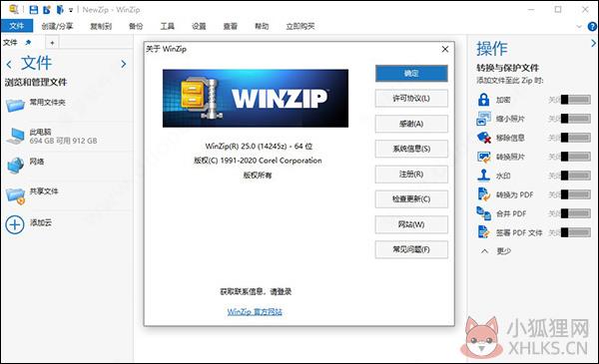This screenshot has height=364, width=599.
Task: Toggle the 合并 PDF switch
Action: (x=576, y=213)
